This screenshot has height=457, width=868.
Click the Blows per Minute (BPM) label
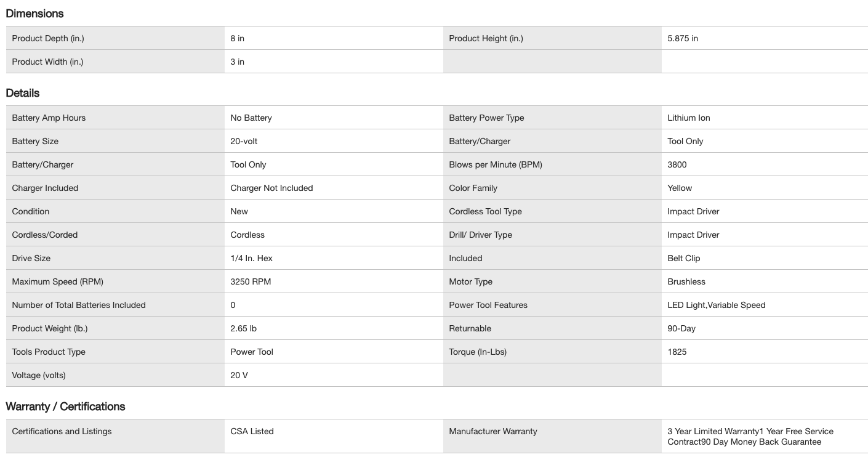pyautogui.click(x=496, y=164)
